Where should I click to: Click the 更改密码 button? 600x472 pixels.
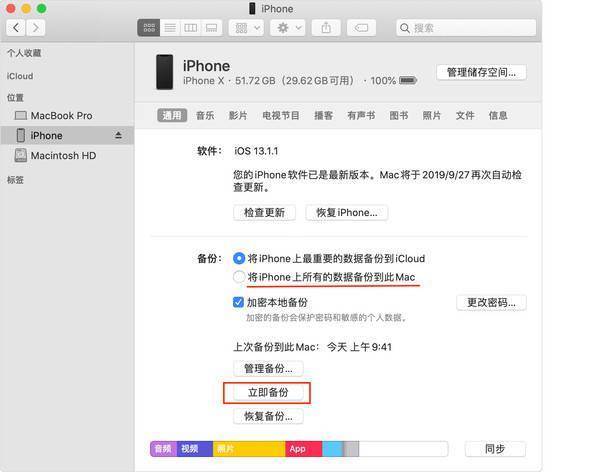coord(491,302)
